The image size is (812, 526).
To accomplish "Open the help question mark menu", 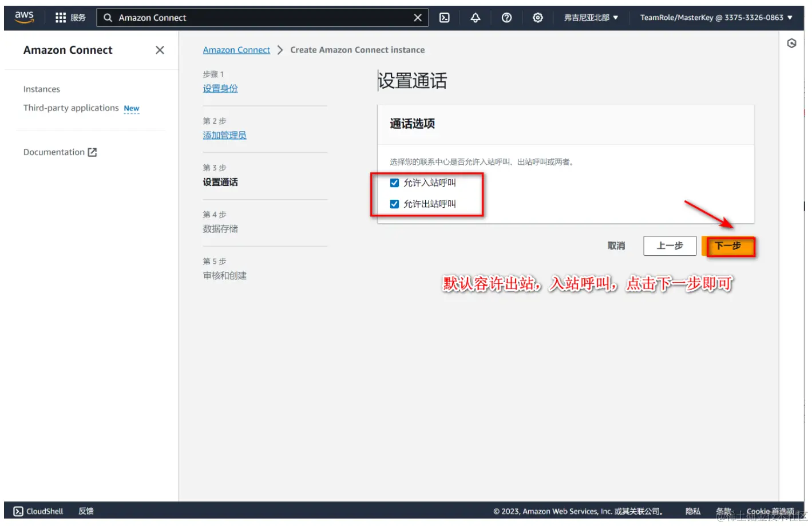I will coord(506,18).
